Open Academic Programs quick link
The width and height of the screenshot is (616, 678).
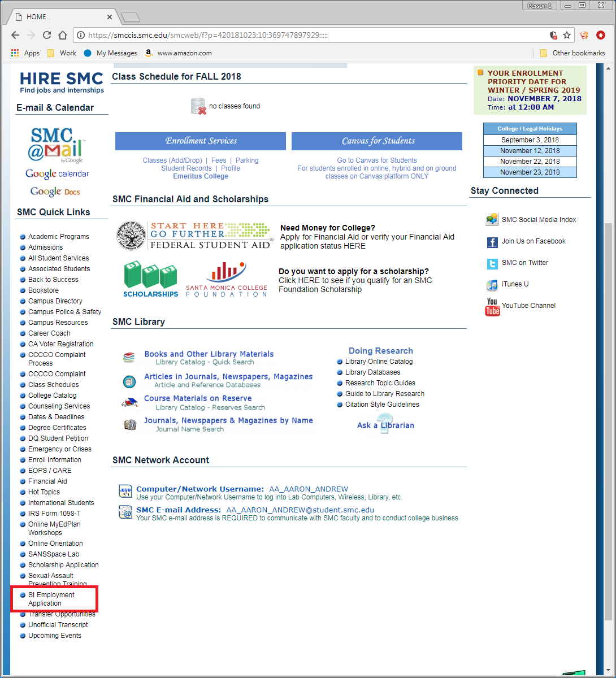[59, 237]
